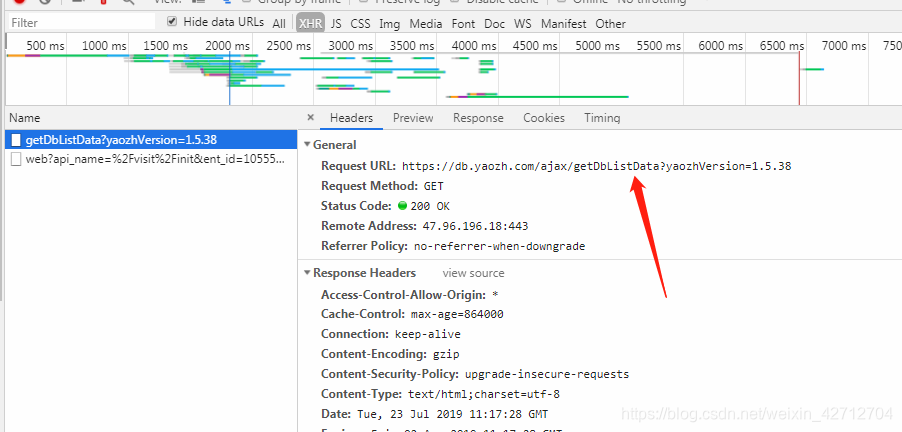Screen dimensions: 902x432
Task: Click the Cache-Control max-age=864000 value
Action: tap(457, 315)
